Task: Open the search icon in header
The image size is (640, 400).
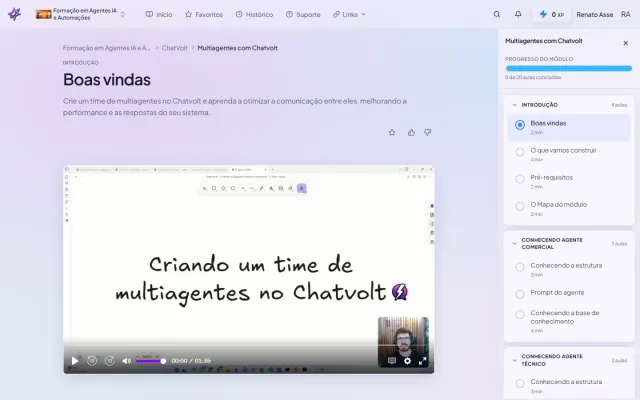Action: (x=497, y=14)
